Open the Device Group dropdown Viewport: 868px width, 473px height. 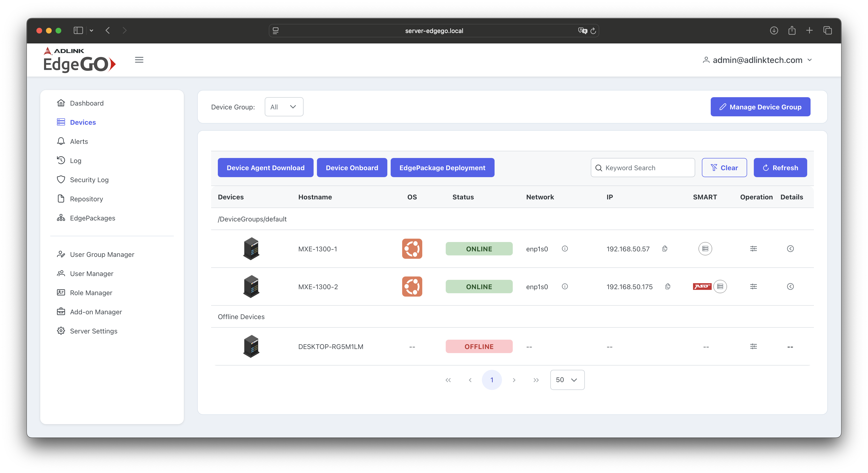click(x=283, y=107)
